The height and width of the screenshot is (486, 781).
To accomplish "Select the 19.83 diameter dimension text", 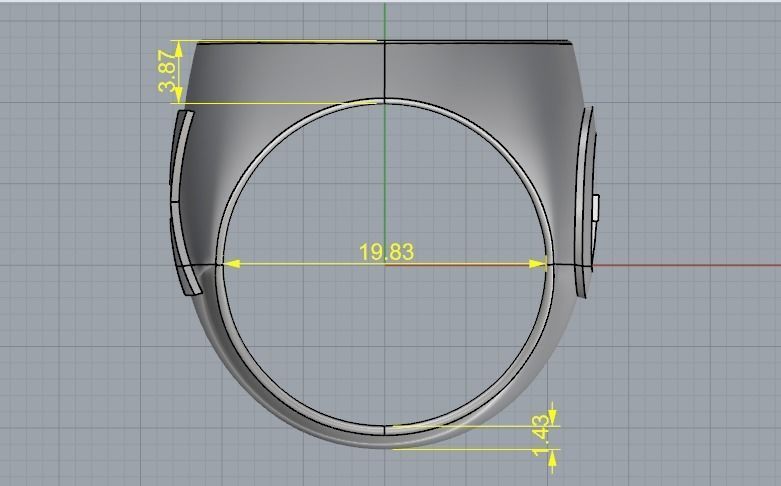I will tap(386, 252).
